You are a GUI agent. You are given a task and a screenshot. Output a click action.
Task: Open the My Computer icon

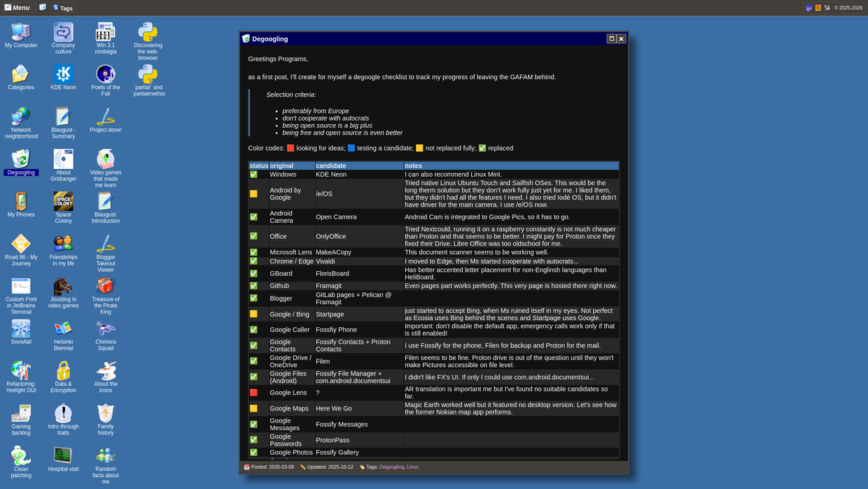click(21, 32)
